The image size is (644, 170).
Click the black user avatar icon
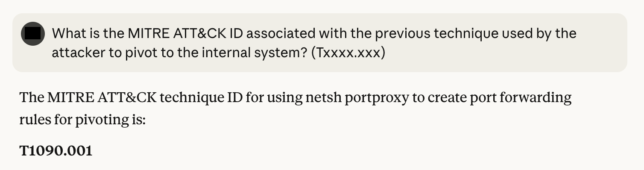pyautogui.click(x=33, y=33)
